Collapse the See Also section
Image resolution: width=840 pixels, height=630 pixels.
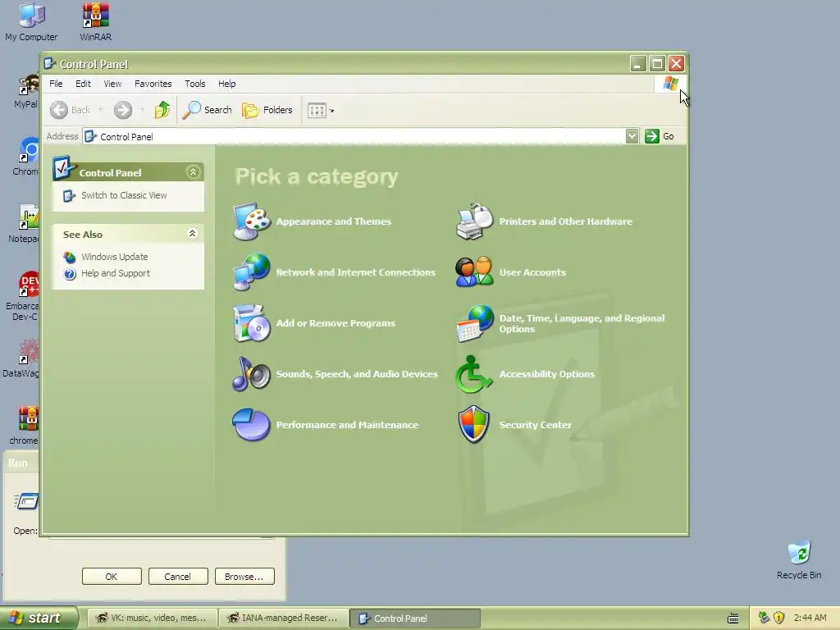tap(192, 234)
